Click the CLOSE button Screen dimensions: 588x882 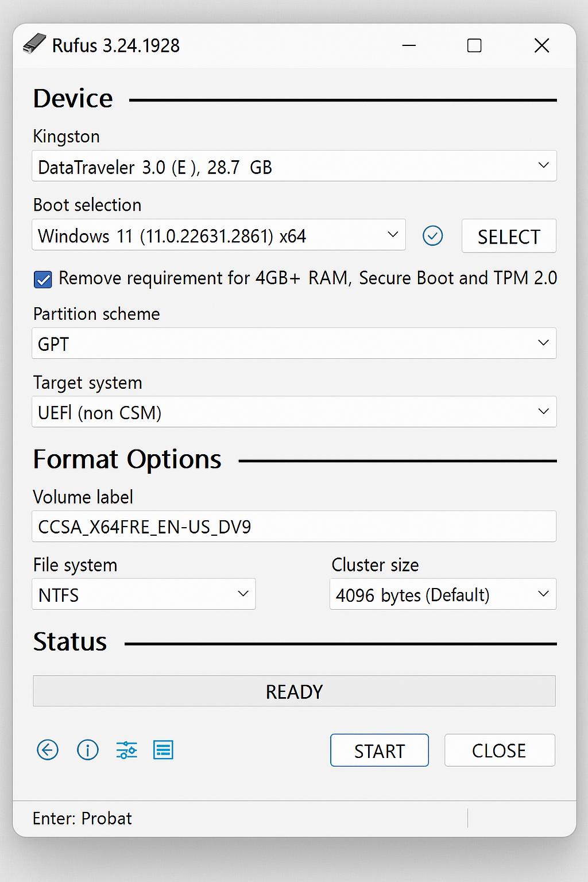[500, 750]
